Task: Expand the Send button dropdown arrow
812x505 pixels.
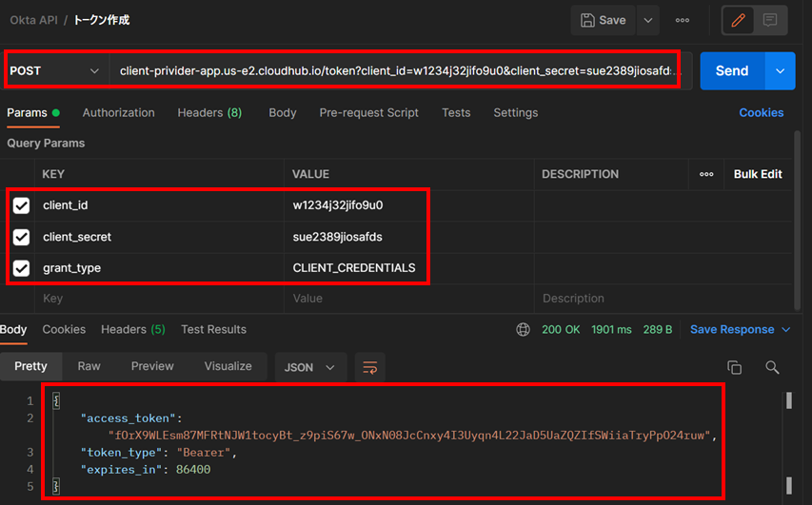Action: (x=782, y=71)
